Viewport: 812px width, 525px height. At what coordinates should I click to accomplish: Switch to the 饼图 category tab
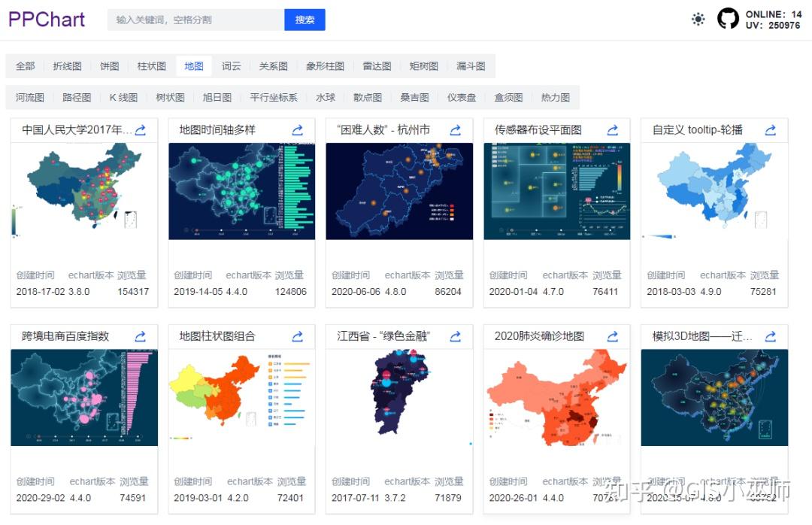pos(109,66)
